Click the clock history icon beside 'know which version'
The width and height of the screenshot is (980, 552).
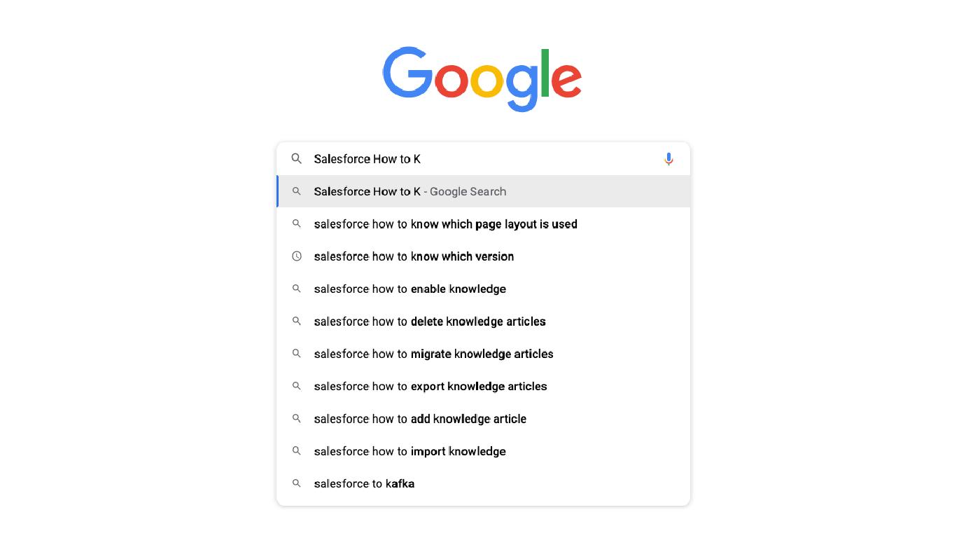tap(297, 256)
